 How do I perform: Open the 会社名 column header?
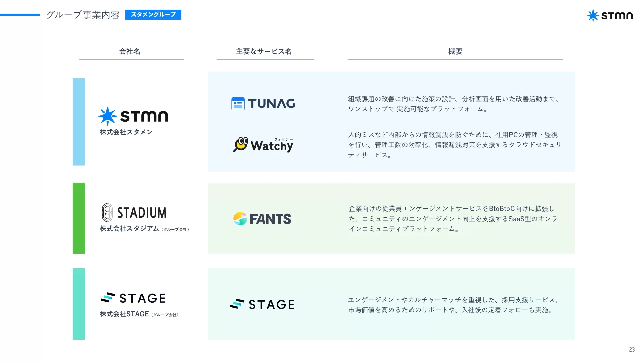point(131,52)
